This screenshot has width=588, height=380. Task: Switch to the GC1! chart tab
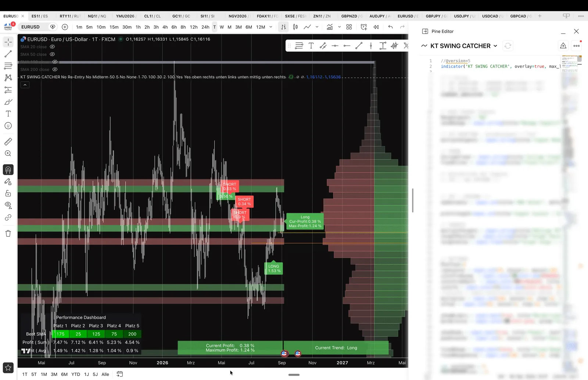coord(181,16)
